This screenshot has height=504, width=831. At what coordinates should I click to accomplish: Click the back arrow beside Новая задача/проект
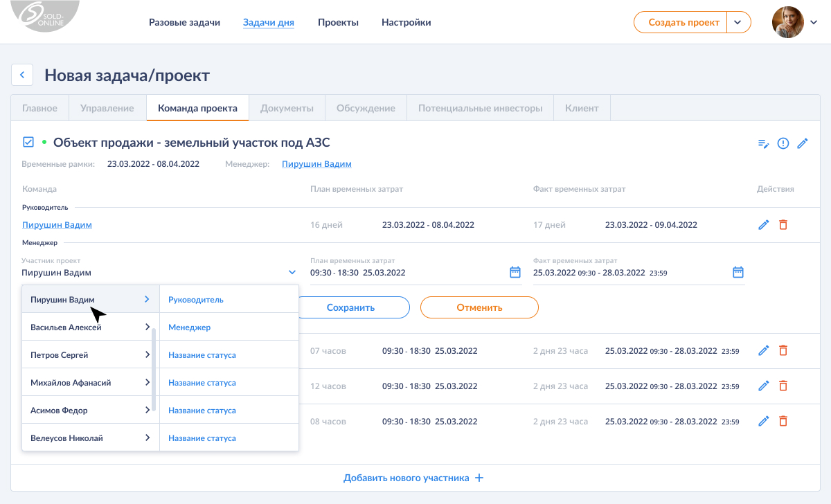pyautogui.click(x=22, y=75)
